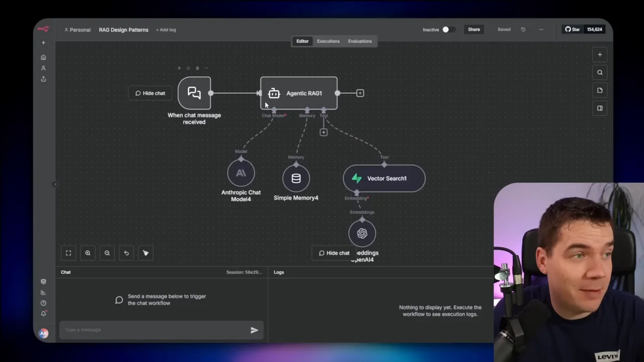644x362 pixels.
Task: Zoom in on the workflow canvas
Action: [x=88, y=253]
